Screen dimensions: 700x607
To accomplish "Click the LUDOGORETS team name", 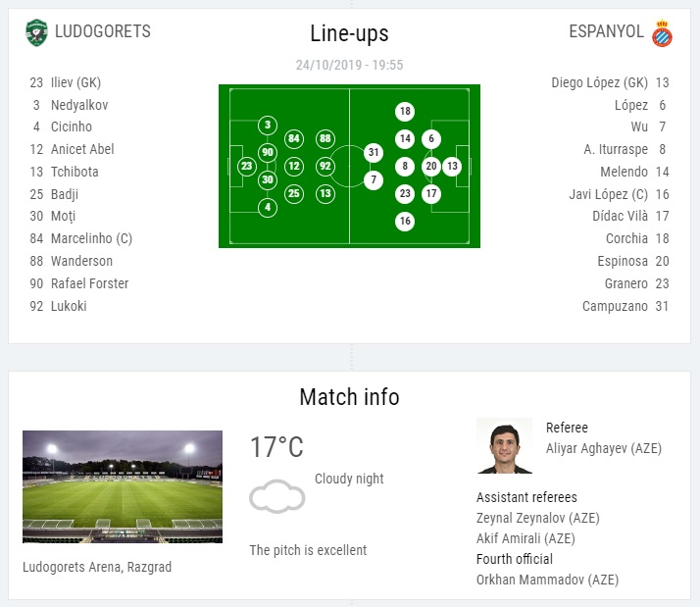I will pos(103,31).
